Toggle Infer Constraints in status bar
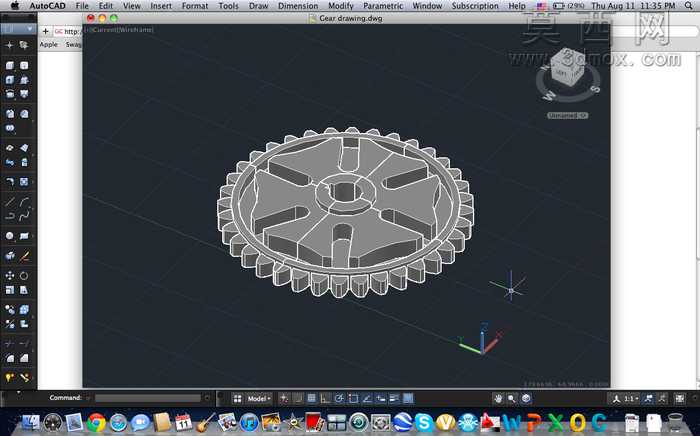This screenshot has height=436, width=700. click(284, 399)
